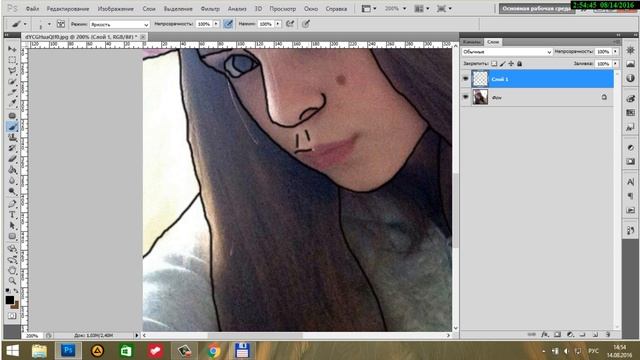Select the Lasso tool
640x360 pixels.
click(12, 71)
